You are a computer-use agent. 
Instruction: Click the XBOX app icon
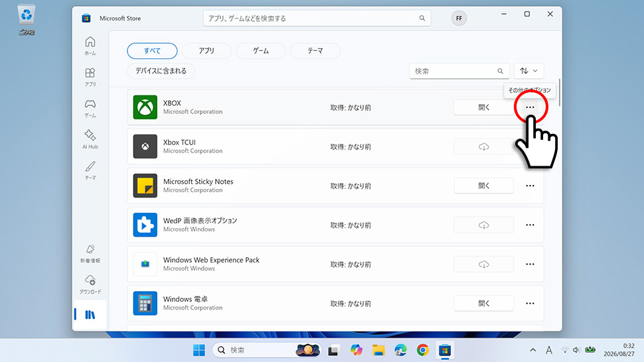coord(145,107)
